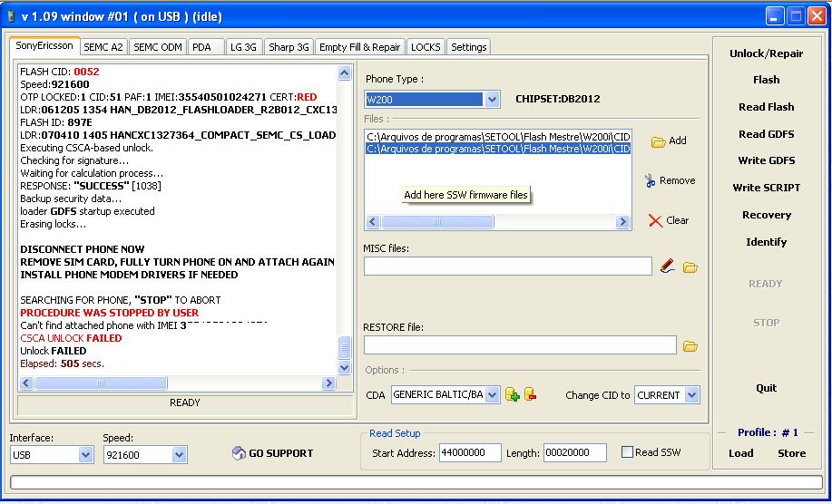Viewport: 832px width, 504px height.
Task: Open the Speed 921600 dropdown
Action: pos(179,455)
